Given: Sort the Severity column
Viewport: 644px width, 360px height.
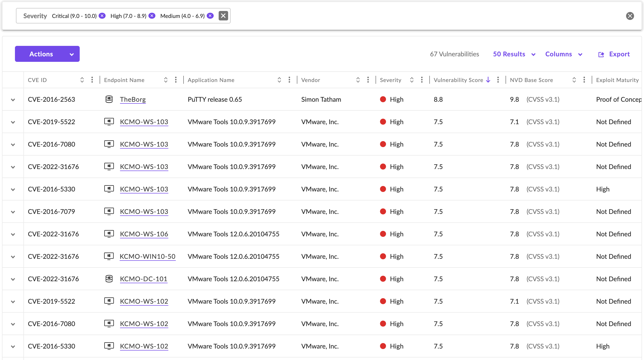Looking at the screenshot, I should [x=412, y=80].
